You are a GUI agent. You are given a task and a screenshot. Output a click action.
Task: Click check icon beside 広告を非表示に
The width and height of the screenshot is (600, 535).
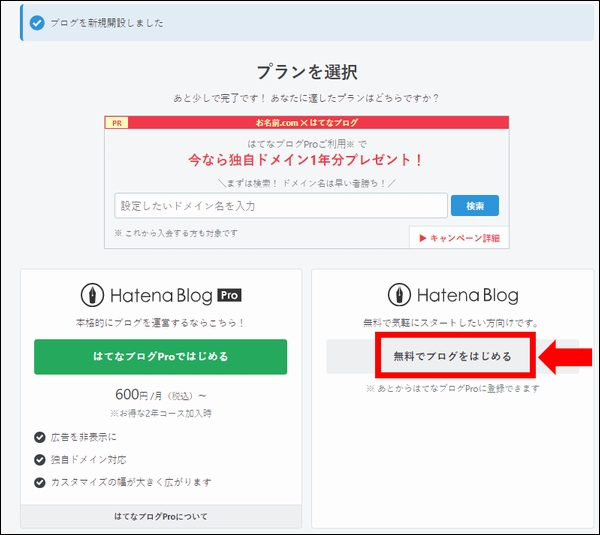click(40, 437)
